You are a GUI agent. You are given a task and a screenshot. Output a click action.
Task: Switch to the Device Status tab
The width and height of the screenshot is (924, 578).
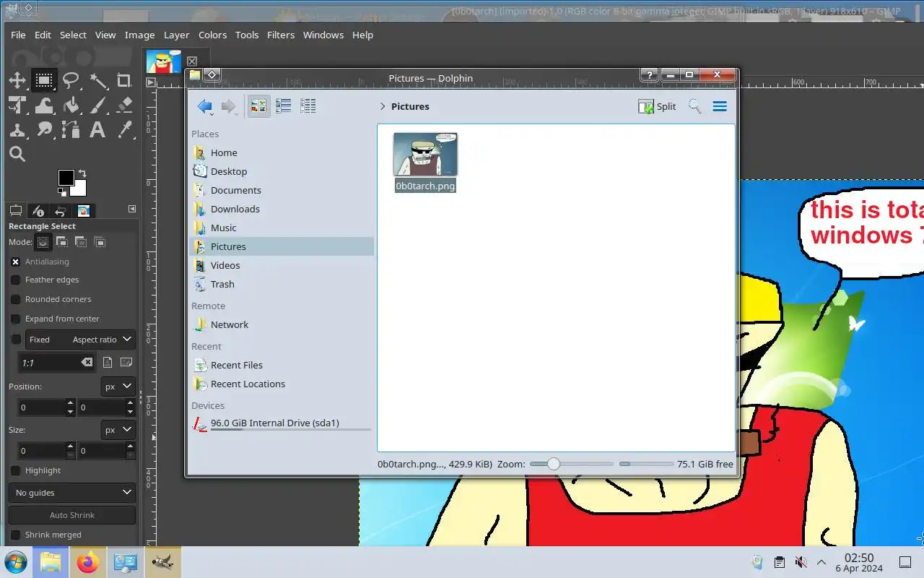click(x=38, y=211)
